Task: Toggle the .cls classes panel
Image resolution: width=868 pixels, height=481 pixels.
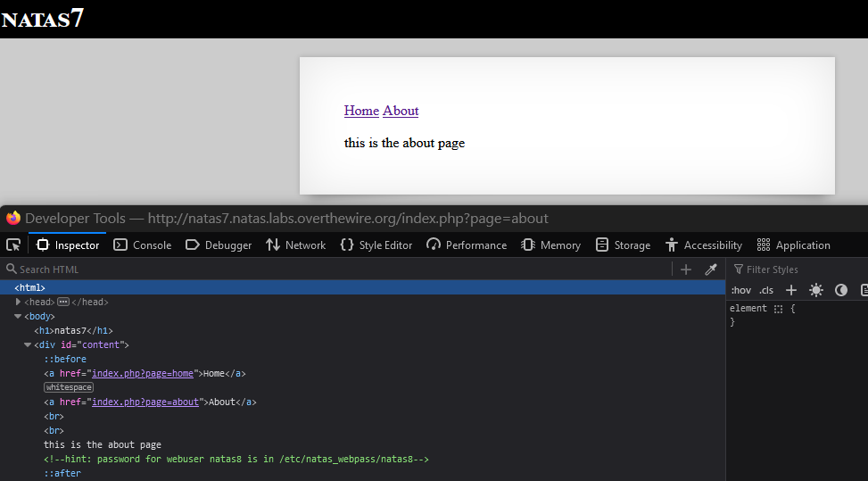Action: point(766,290)
